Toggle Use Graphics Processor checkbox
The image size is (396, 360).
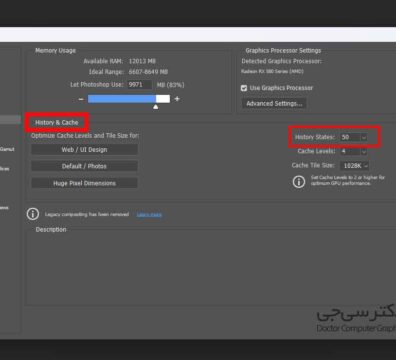244,88
